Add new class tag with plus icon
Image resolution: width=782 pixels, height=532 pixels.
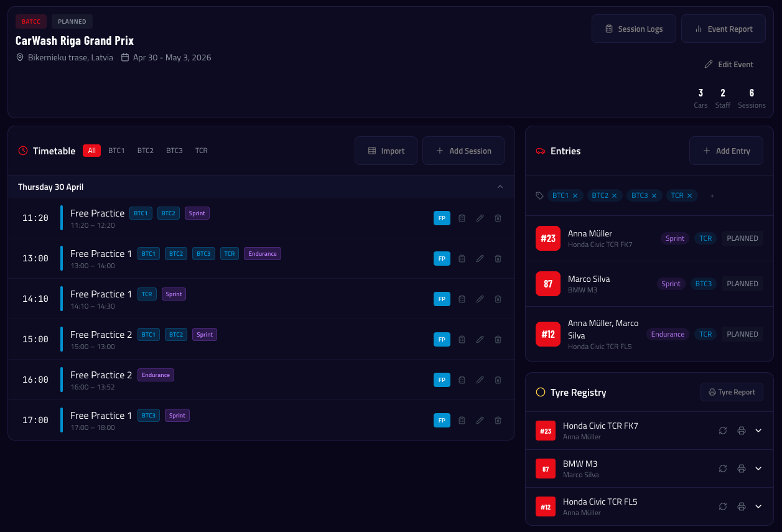coord(712,196)
